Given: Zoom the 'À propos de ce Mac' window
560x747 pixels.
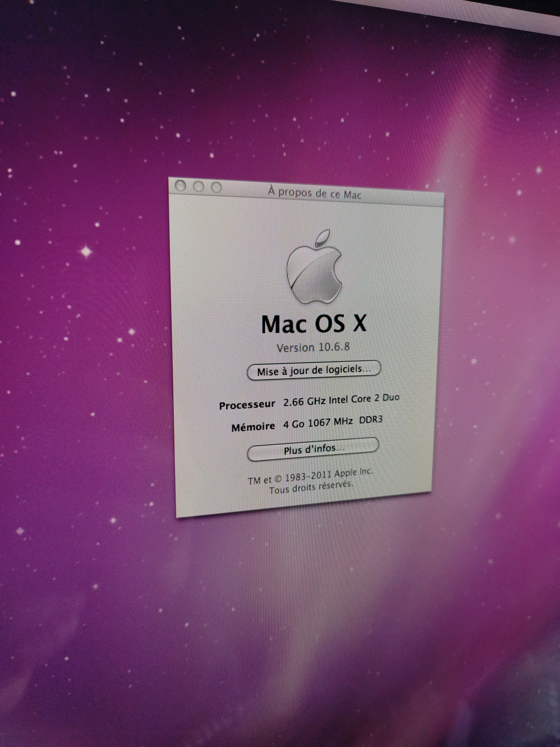Looking at the screenshot, I should pos(216,187).
